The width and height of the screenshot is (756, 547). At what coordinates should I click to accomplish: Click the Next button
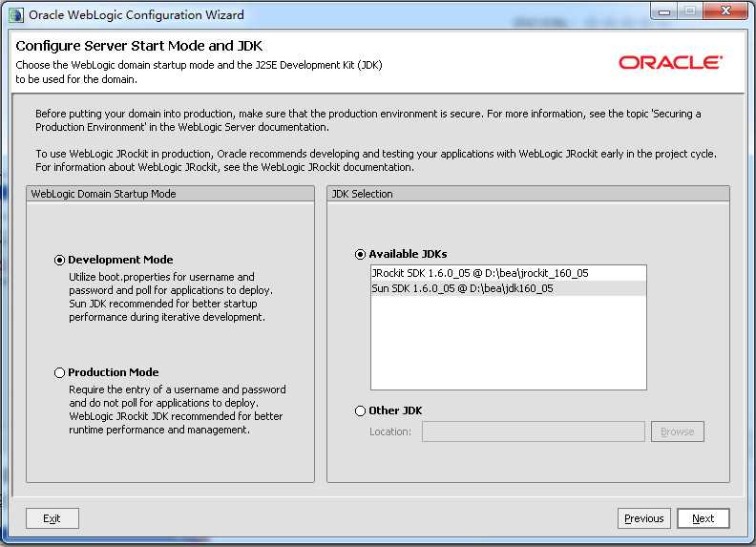click(x=703, y=518)
